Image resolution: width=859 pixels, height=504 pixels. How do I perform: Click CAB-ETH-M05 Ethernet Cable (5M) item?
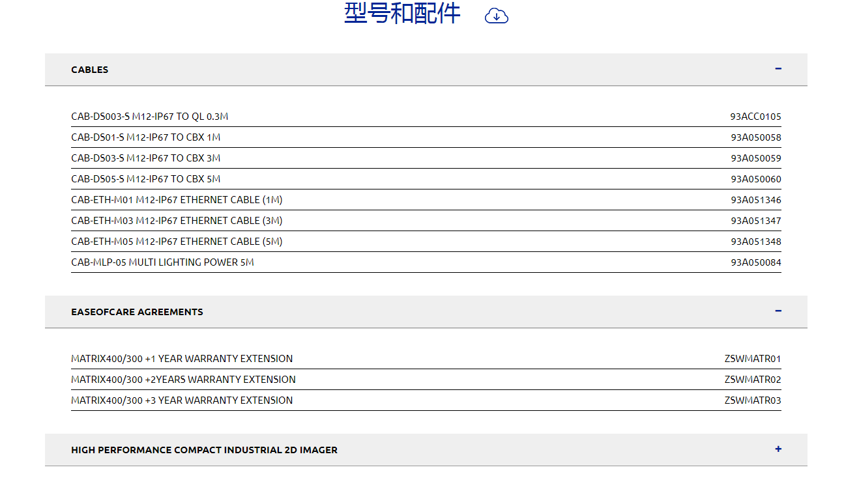(177, 242)
